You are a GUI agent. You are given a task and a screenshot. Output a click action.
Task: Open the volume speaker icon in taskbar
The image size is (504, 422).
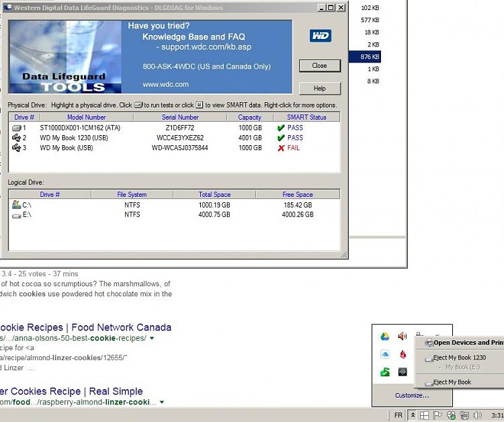point(478,415)
